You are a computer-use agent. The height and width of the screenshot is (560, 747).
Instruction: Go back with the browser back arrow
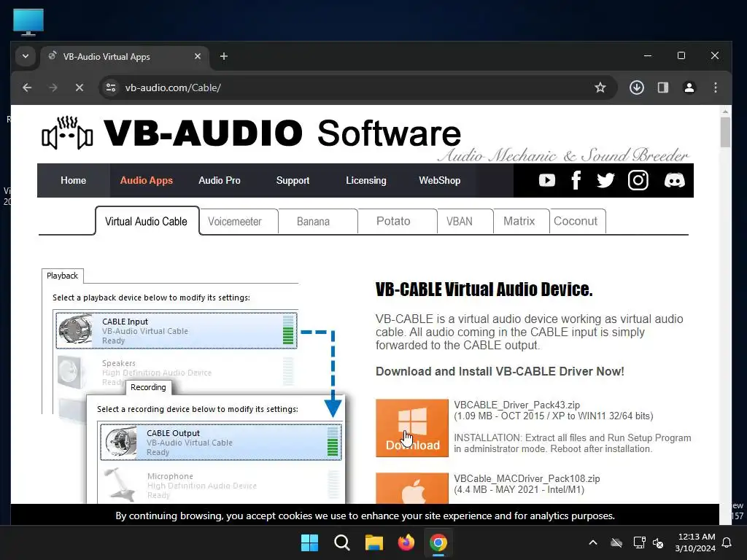(x=27, y=87)
